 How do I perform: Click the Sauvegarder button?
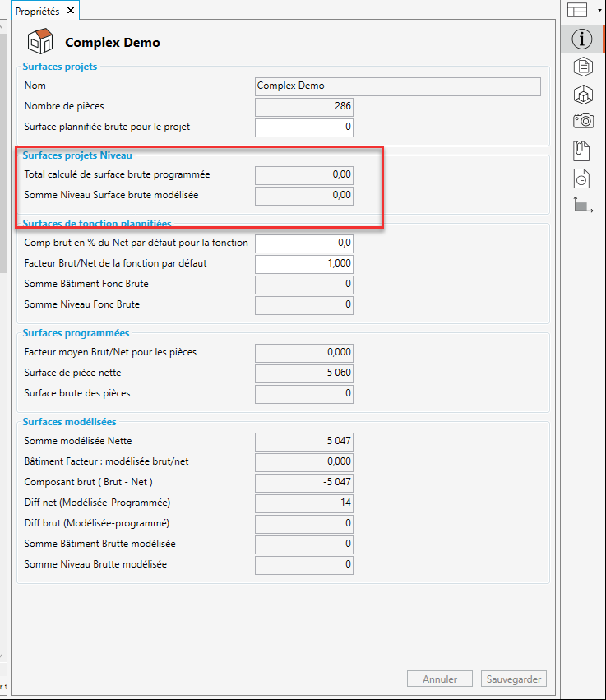513,679
